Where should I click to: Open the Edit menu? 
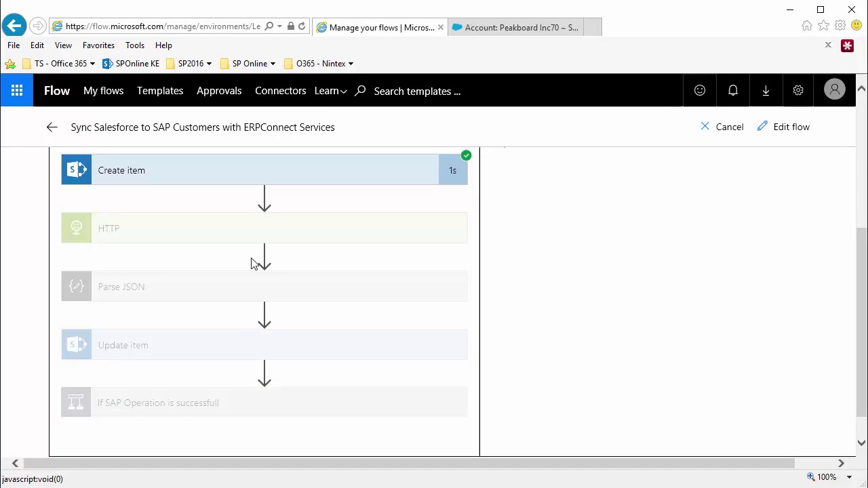click(x=37, y=45)
